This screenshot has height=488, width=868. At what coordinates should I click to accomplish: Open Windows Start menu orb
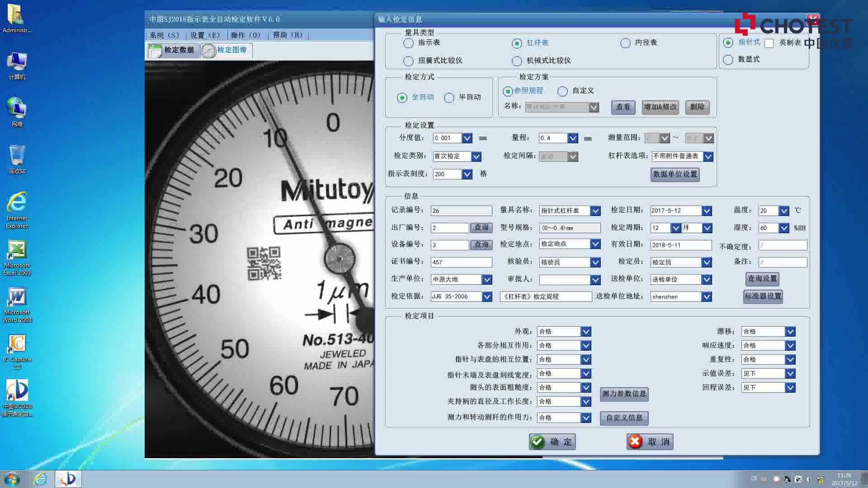point(12,479)
